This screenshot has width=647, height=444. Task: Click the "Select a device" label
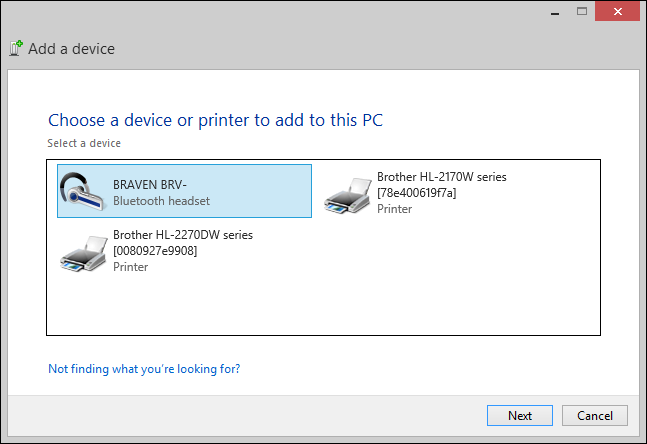(x=84, y=143)
